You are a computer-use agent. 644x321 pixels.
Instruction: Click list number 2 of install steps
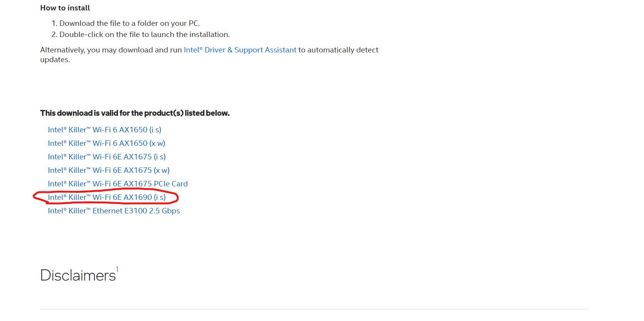[x=54, y=35]
